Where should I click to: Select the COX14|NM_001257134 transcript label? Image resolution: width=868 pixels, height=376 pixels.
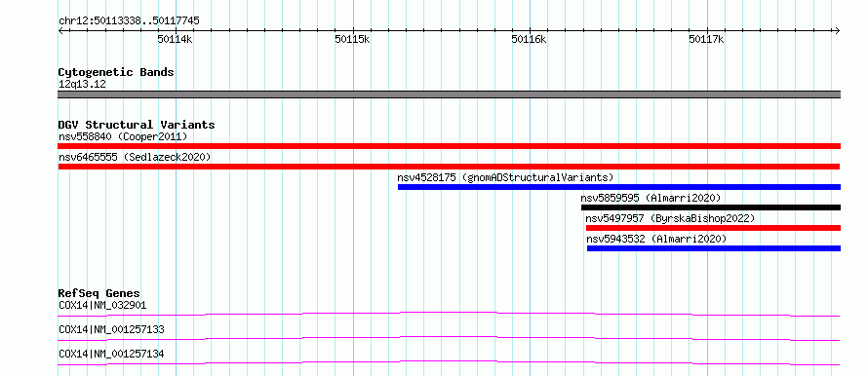(x=111, y=354)
